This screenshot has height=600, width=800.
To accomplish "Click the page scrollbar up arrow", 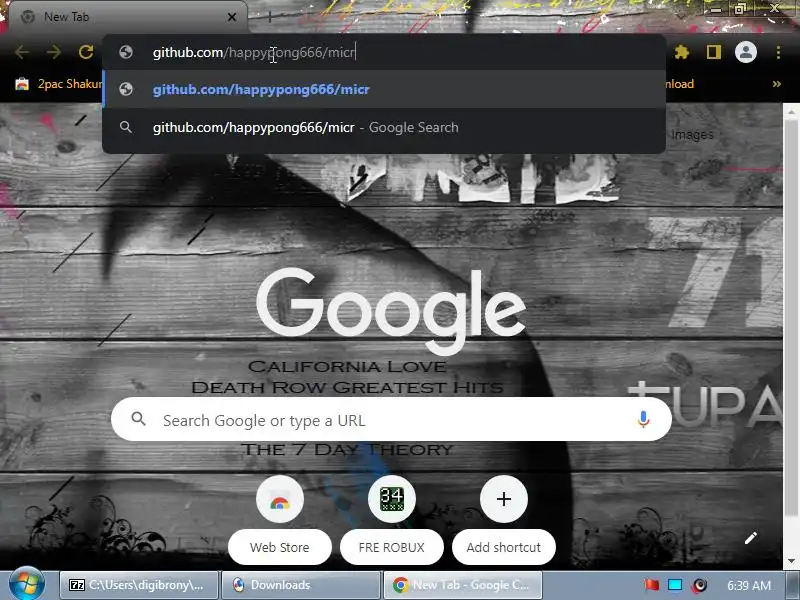I will 791,111.
